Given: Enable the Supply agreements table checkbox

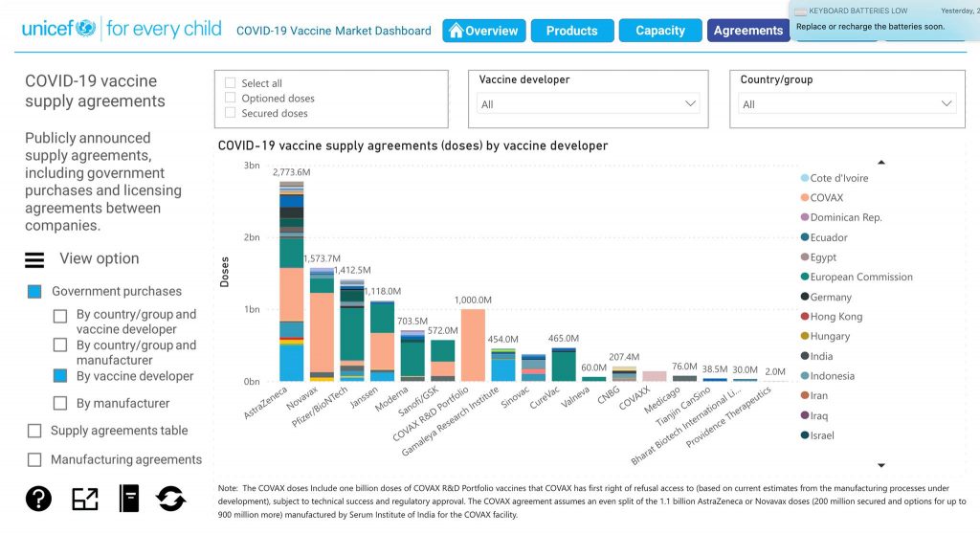Looking at the screenshot, I should point(35,431).
